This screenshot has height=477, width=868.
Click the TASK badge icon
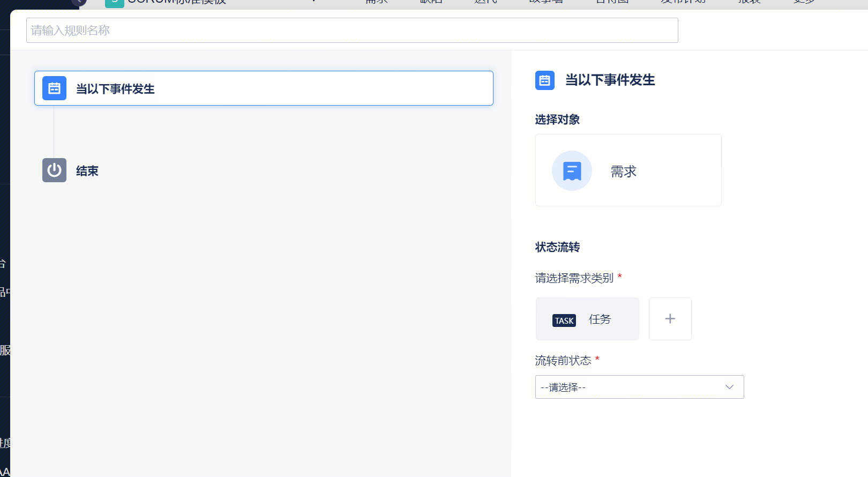pos(564,321)
